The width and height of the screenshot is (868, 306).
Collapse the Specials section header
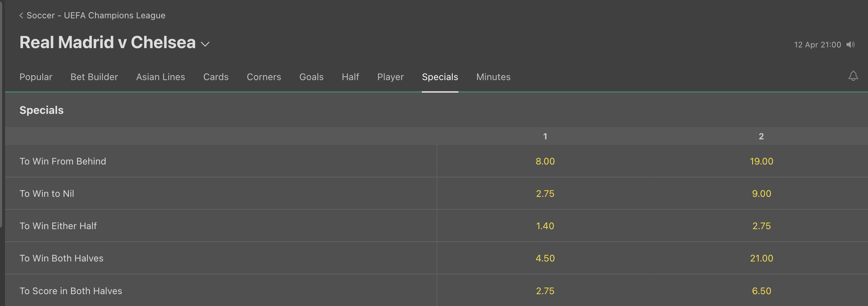[x=437, y=110]
